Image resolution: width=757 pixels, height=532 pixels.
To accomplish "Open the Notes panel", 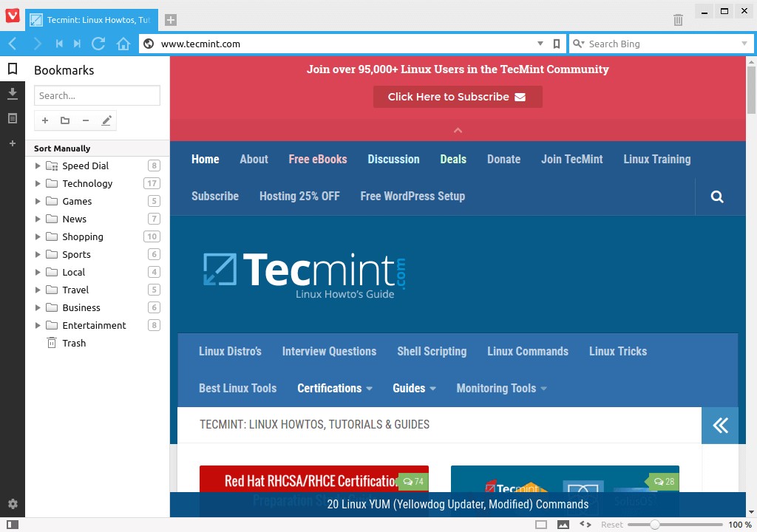I will point(13,118).
